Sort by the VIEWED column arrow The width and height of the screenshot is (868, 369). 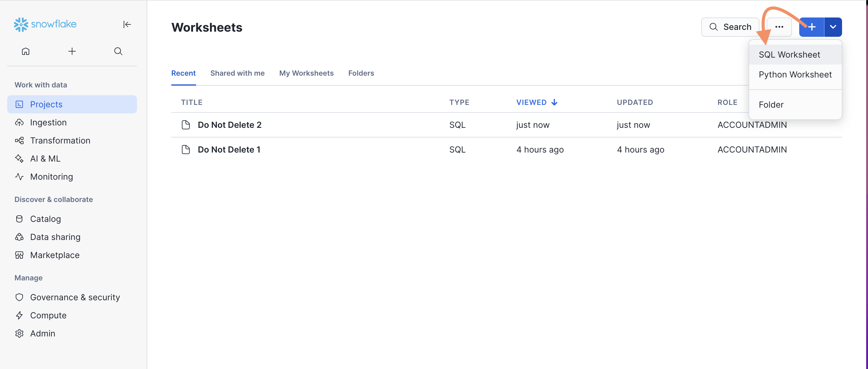coord(554,102)
